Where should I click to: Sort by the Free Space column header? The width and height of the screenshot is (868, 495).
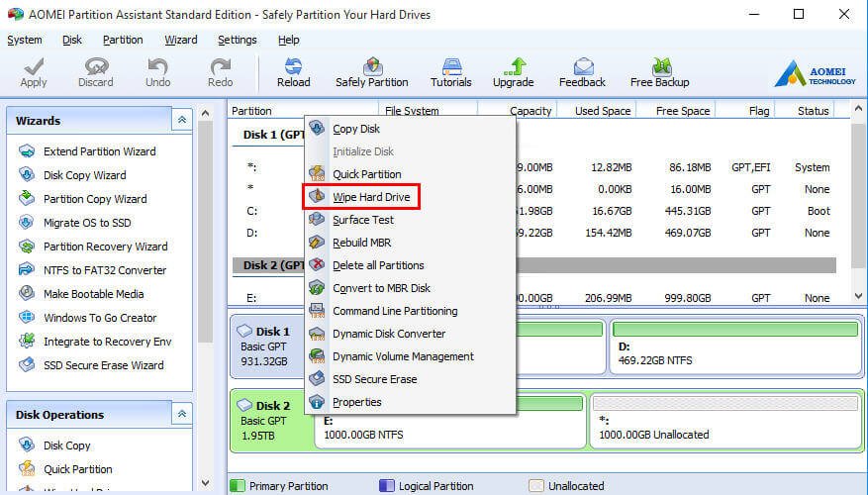pyautogui.click(x=683, y=111)
